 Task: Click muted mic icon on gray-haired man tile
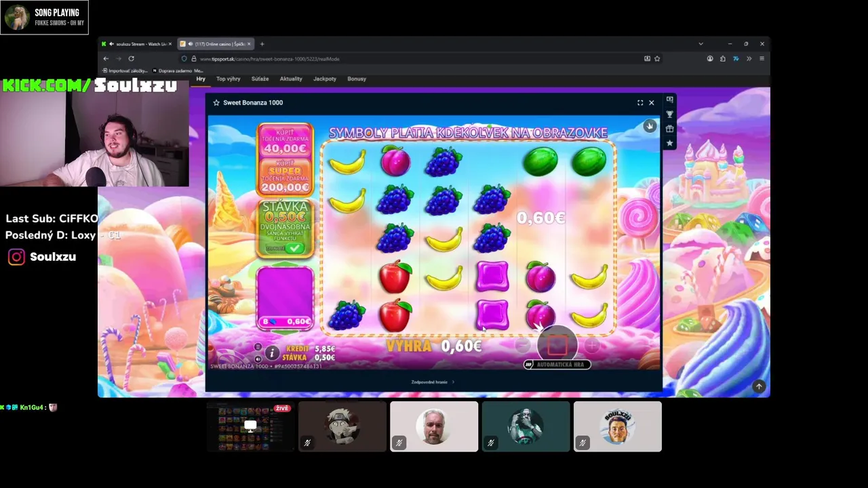[x=399, y=443]
